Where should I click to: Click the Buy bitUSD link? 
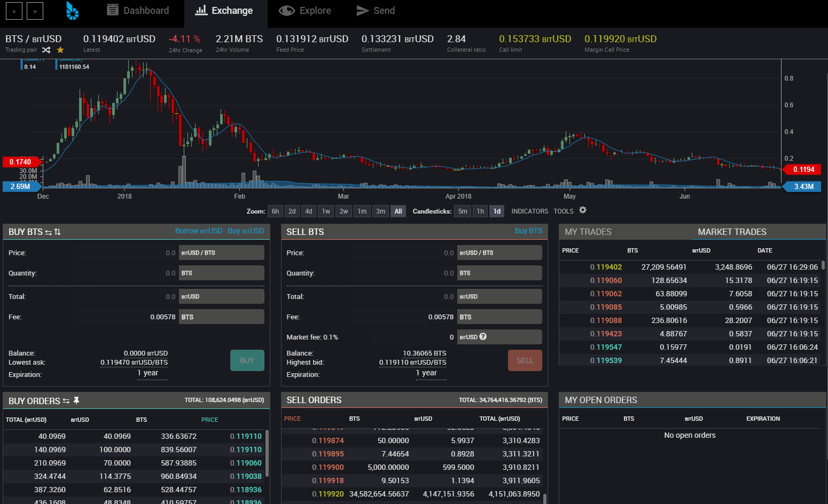click(x=246, y=231)
